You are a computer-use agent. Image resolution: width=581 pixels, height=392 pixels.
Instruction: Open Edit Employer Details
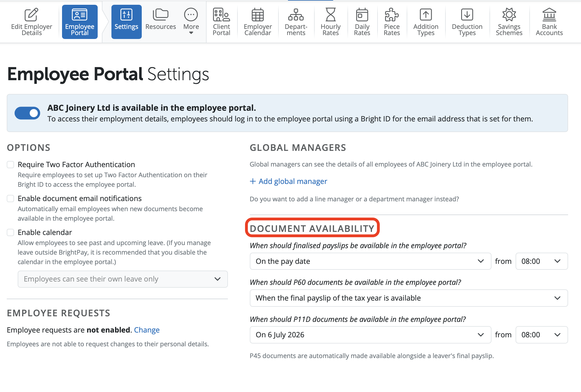31,22
